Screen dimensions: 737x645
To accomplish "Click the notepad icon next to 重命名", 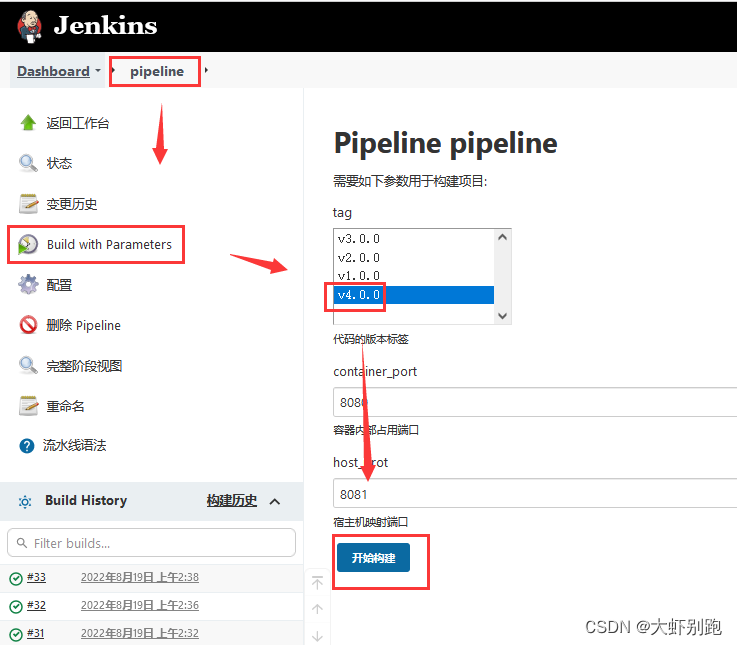I will pyautogui.click(x=28, y=406).
